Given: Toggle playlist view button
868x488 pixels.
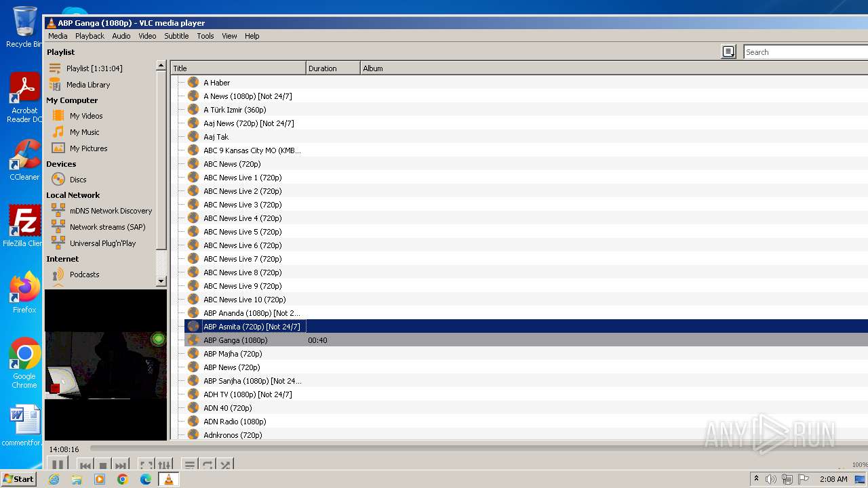Looking at the screenshot, I should (190, 465).
